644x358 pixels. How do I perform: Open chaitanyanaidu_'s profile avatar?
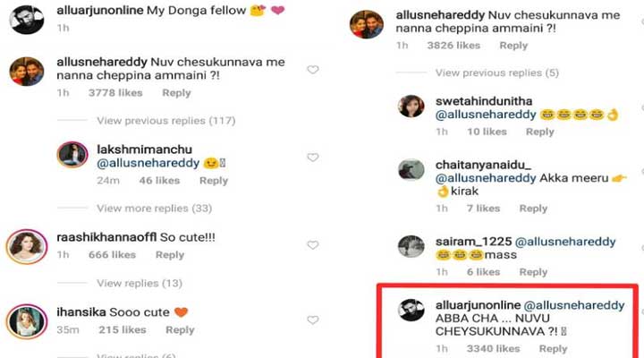click(411, 169)
